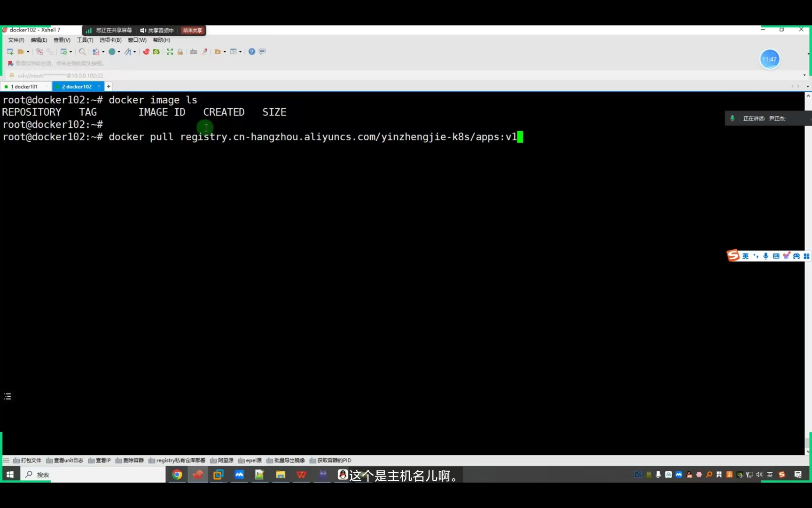The image size is (812, 508).
Task: Expand the layout panes dropdown arrow
Action: tap(241, 52)
